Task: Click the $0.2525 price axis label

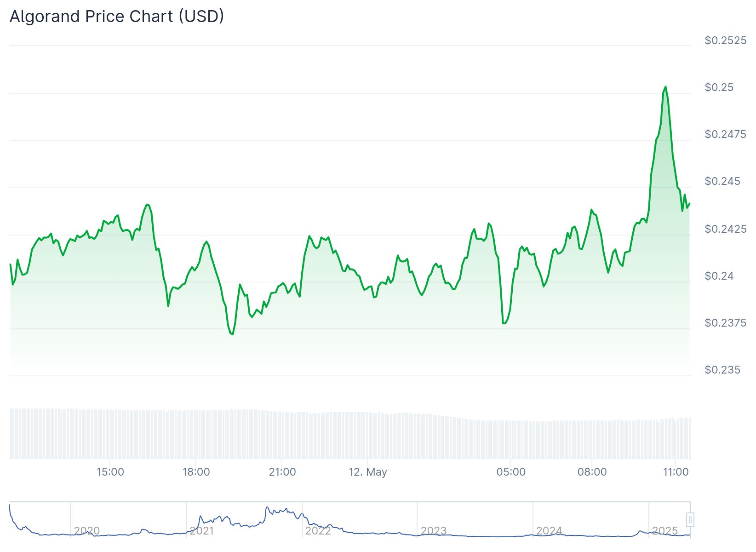Action: pyautogui.click(x=725, y=40)
